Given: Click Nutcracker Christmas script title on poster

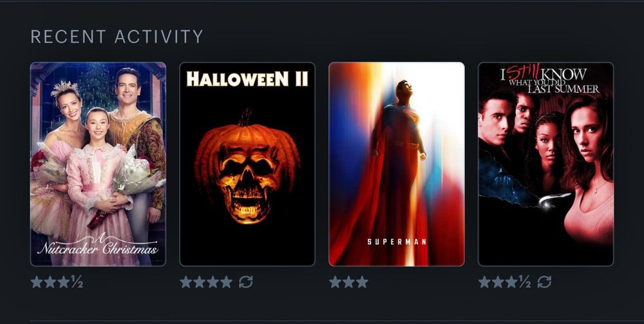Looking at the screenshot, I should (98, 245).
